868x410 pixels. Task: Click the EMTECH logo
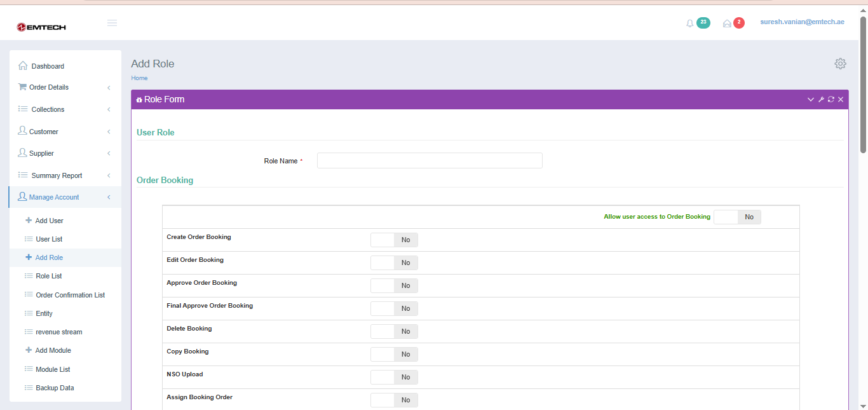[41, 27]
